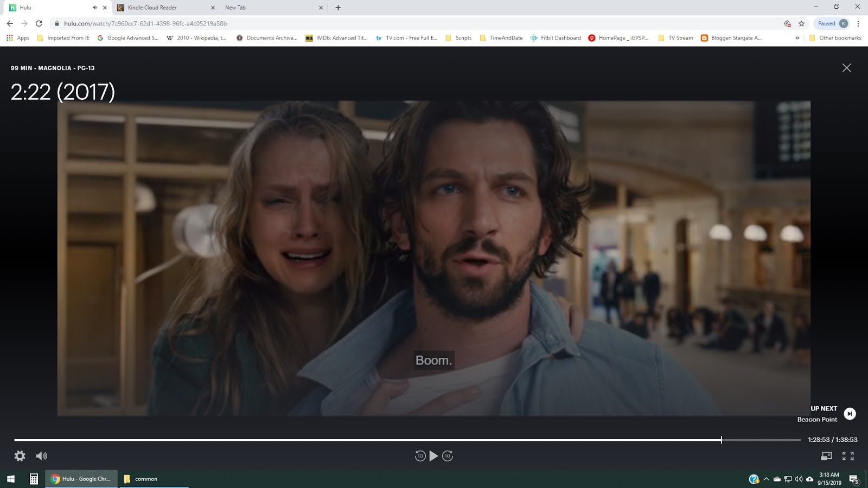Open the notification center icon
The image size is (868, 488).
[x=854, y=479]
